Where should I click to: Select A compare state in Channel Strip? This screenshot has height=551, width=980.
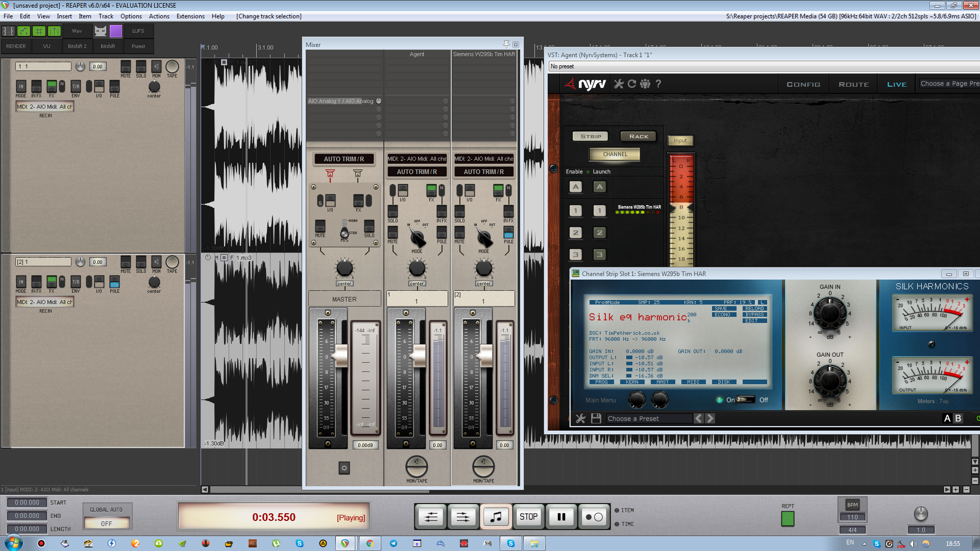tap(947, 418)
